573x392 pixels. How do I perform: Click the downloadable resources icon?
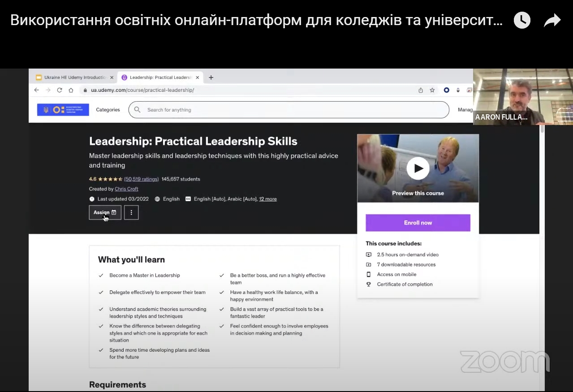(x=369, y=264)
